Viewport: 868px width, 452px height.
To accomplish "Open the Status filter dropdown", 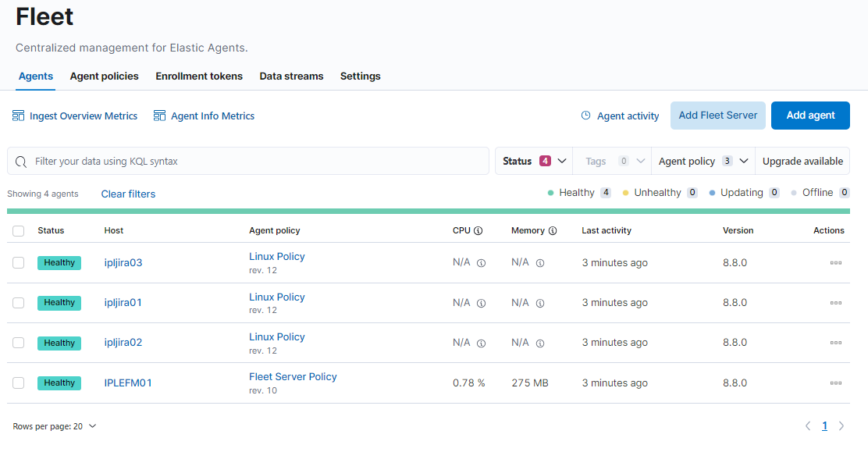I will [534, 161].
